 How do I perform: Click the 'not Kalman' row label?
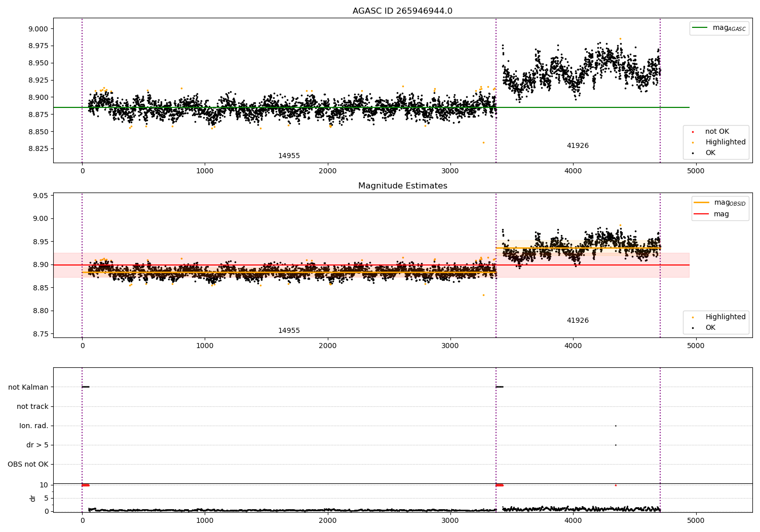pos(28,387)
